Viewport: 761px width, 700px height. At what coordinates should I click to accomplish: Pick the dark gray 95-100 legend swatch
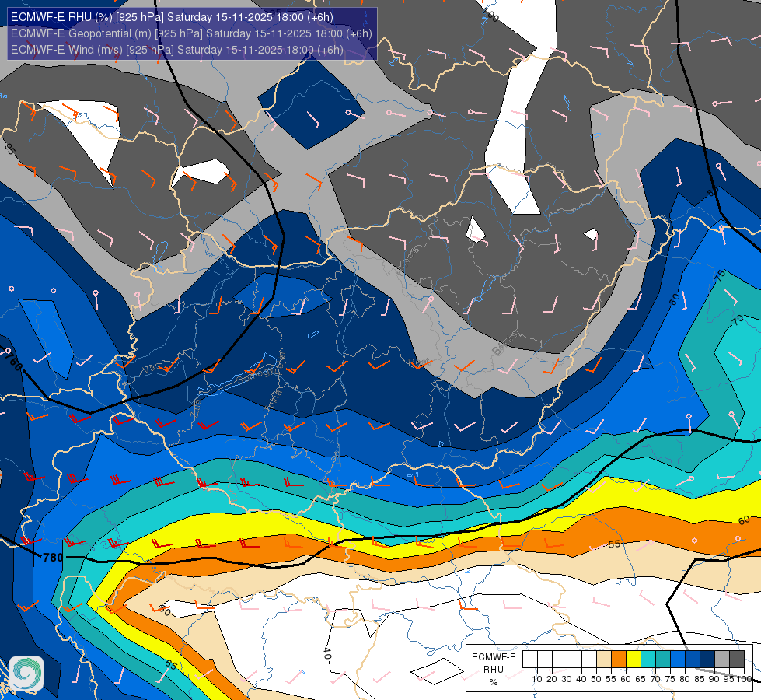(x=737, y=660)
